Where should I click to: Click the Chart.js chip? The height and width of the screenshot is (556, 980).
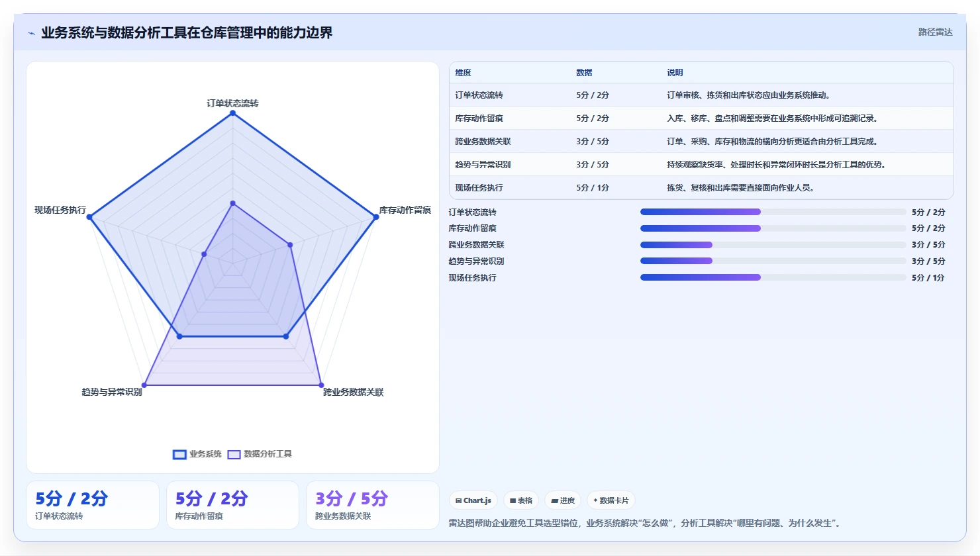pyautogui.click(x=473, y=500)
